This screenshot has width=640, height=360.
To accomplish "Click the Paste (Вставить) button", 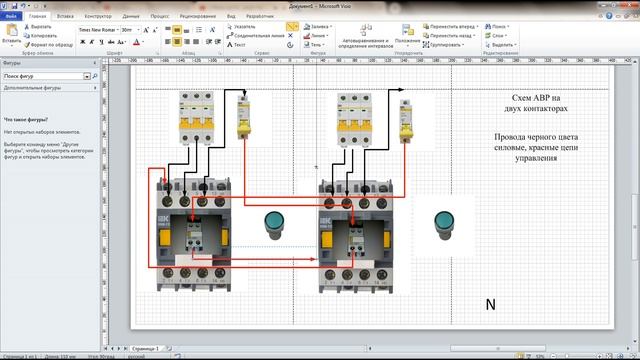I will coord(11,34).
